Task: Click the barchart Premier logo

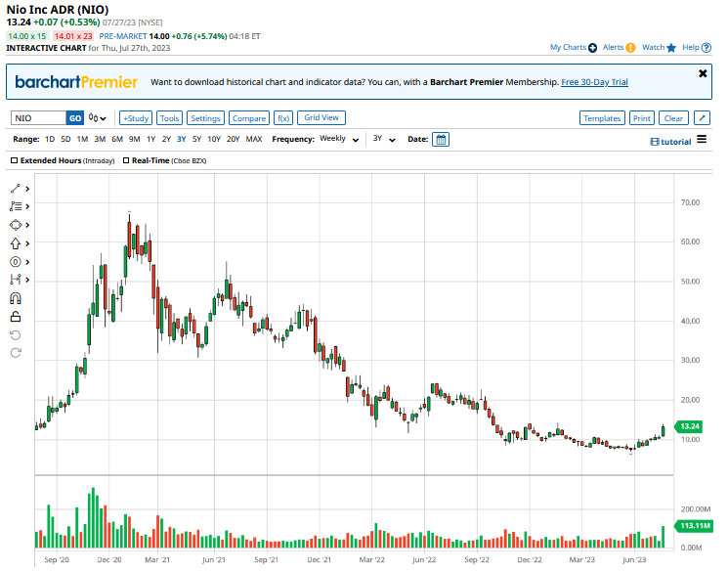Action: coord(76,82)
